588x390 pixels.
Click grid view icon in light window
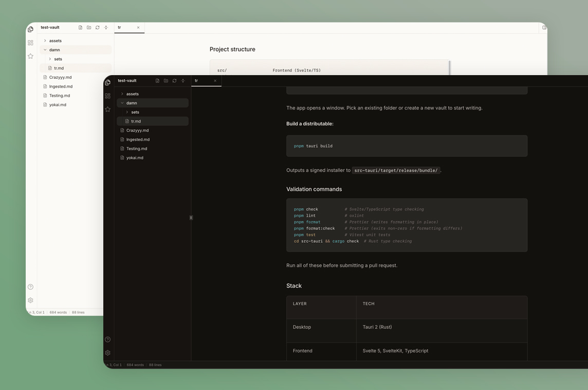pyautogui.click(x=30, y=43)
